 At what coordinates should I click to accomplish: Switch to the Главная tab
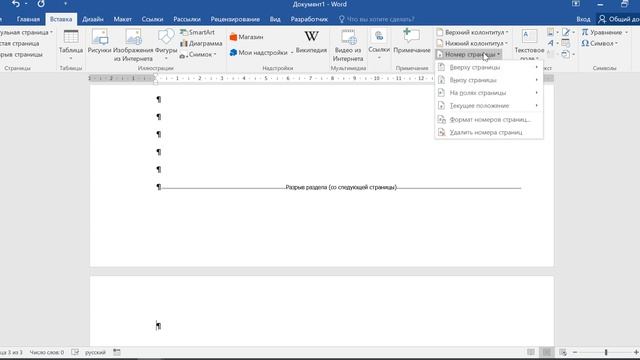pyautogui.click(x=28, y=19)
